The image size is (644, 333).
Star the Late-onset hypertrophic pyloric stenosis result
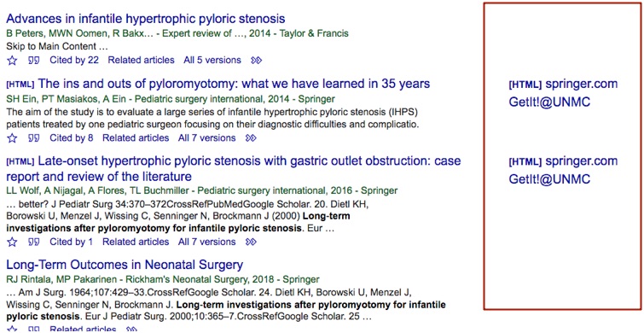12,242
